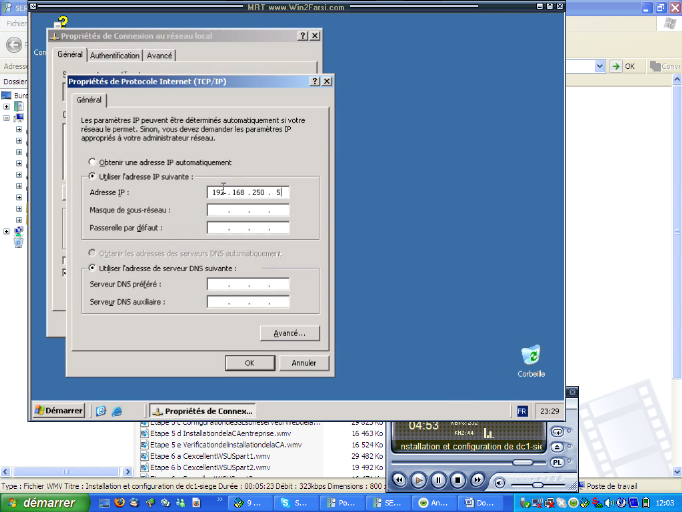Collapse the My Computer tree node

[x=7, y=117]
